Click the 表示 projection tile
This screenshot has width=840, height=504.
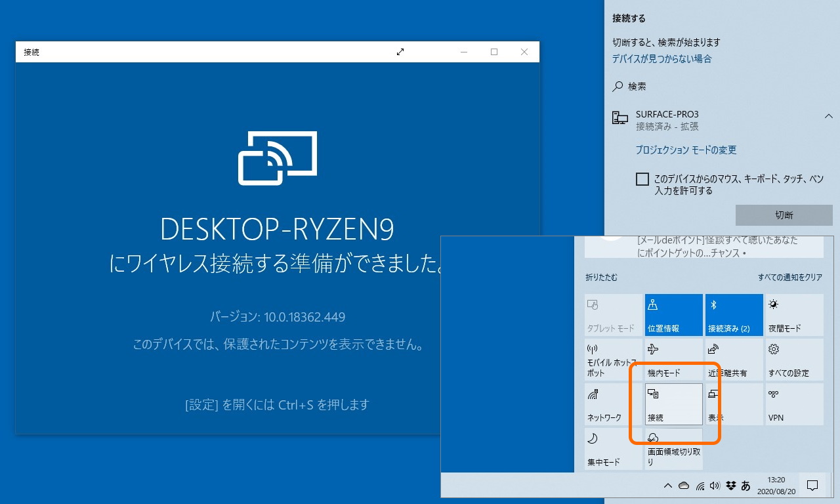tap(734, 404)
